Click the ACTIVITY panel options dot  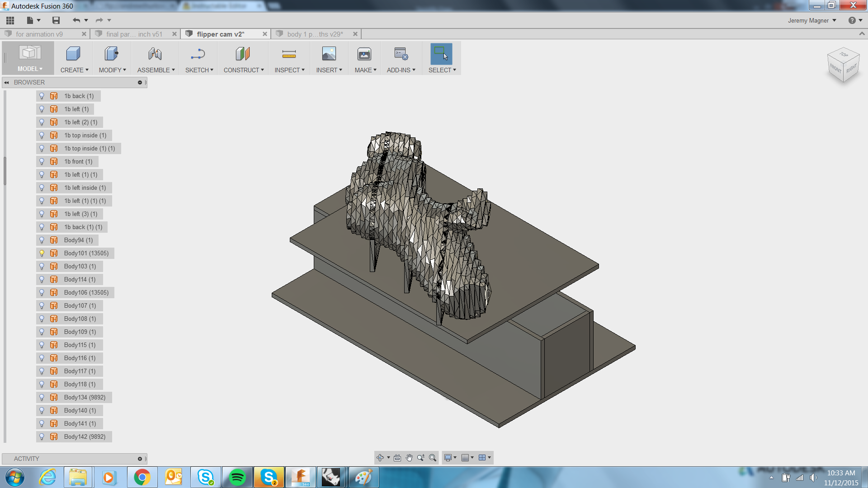[140, 459]
